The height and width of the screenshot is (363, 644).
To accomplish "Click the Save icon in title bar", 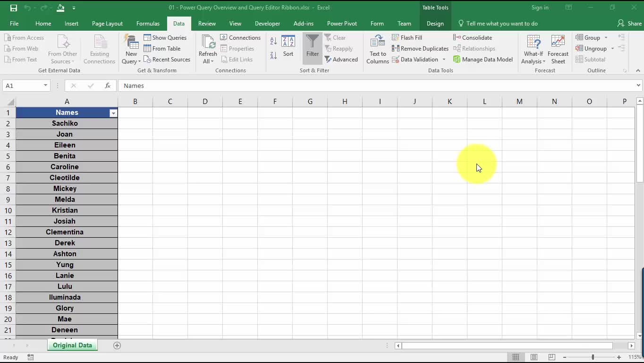I will coord(14,8).
